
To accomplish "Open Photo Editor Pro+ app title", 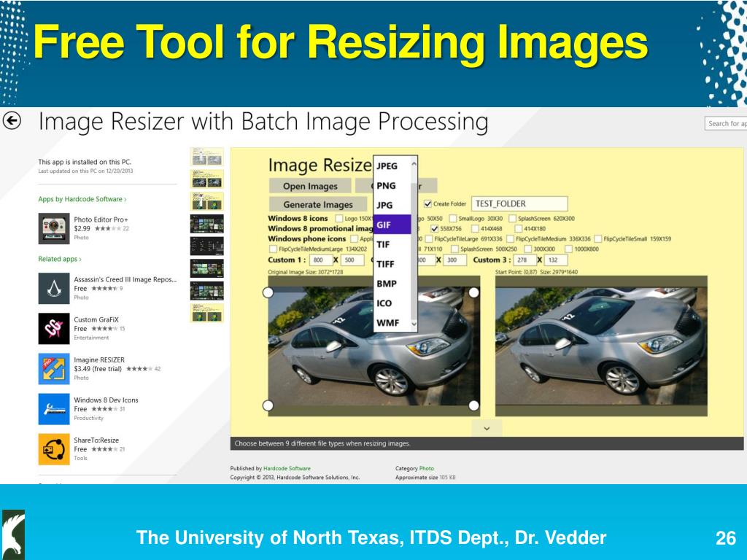I will coord(101,219).
